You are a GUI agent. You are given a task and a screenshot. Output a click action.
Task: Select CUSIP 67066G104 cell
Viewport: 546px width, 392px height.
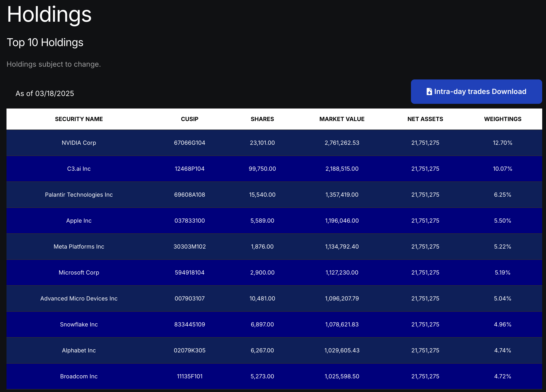(189, 143)
